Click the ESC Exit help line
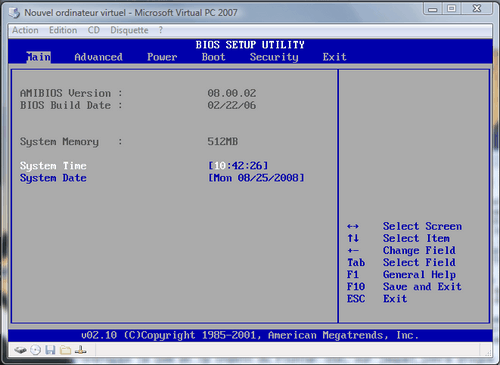 (x=377, y=299)
